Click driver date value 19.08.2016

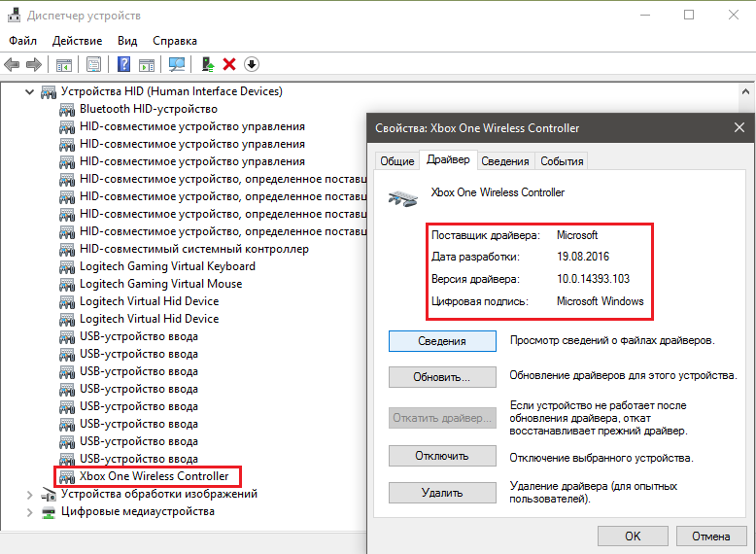[583, 257]
